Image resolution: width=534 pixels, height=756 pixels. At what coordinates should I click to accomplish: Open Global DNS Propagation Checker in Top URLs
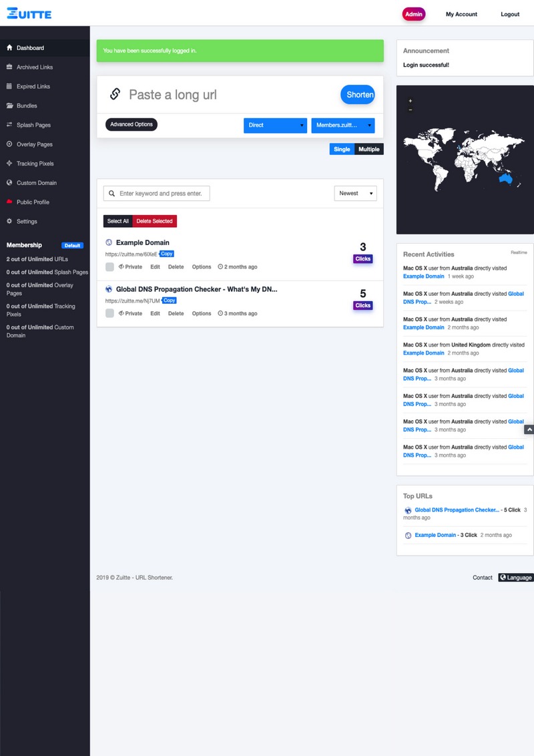point(457,510)
